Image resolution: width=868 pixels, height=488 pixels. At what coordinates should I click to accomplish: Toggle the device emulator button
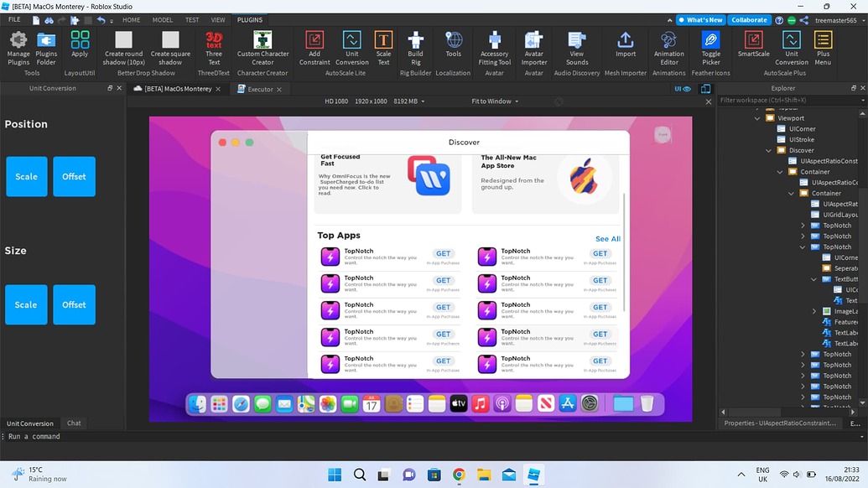(x=706, y=89)
